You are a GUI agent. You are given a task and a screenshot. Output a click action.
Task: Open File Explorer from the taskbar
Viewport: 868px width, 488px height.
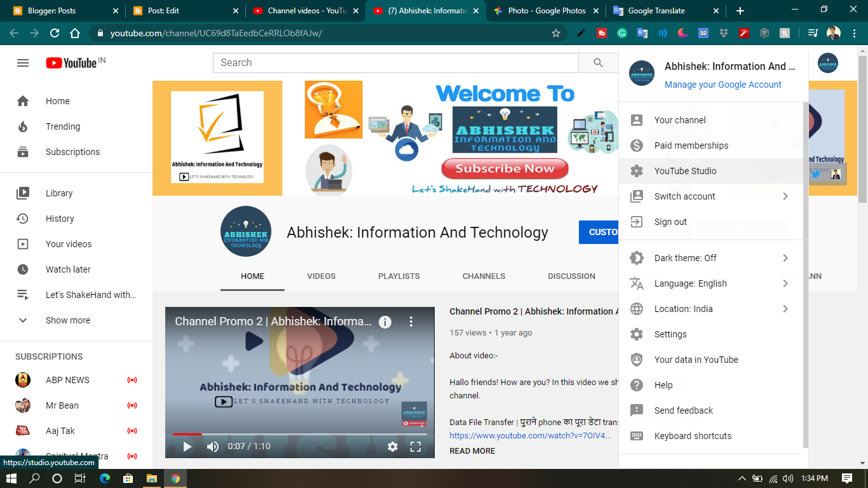point(152,478)
